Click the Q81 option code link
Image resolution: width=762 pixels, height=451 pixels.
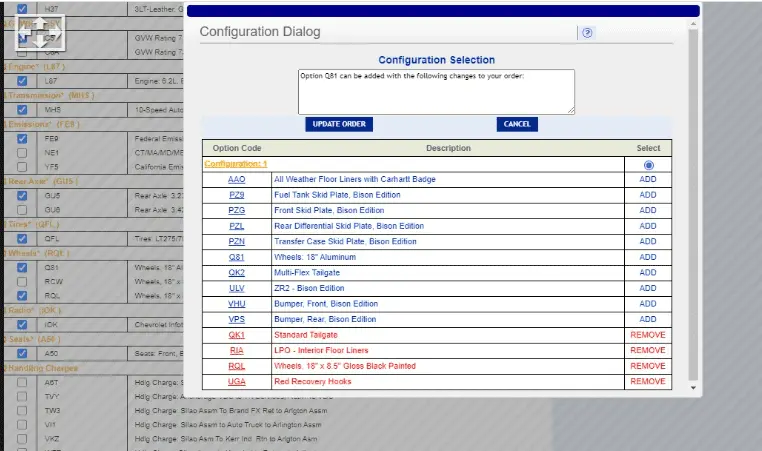tap(236, 257)
